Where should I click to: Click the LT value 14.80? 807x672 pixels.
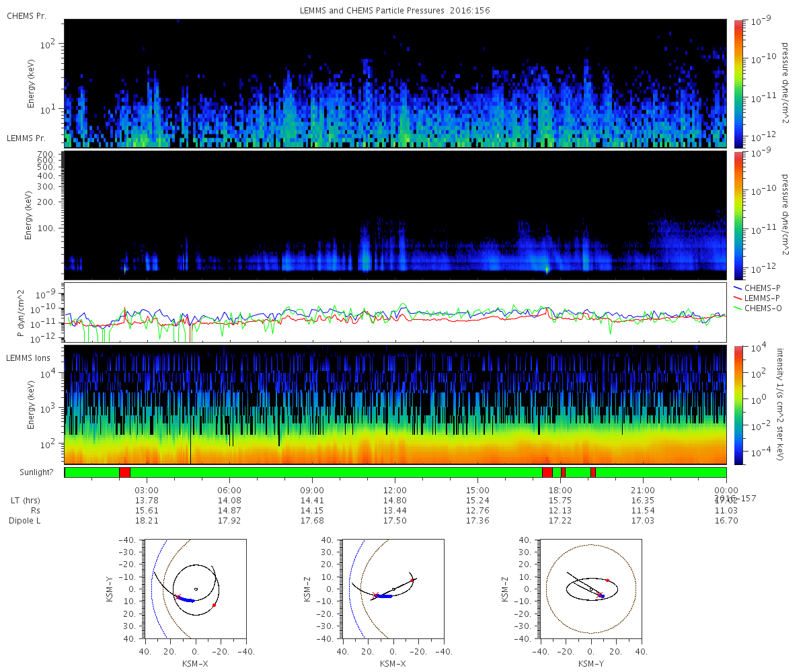pos(395,500)
